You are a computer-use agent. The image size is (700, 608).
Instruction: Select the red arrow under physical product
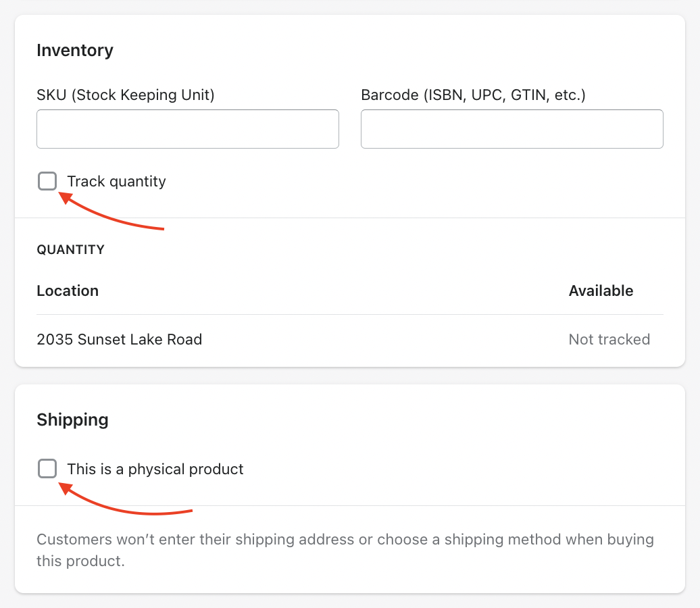pos(126,499)
